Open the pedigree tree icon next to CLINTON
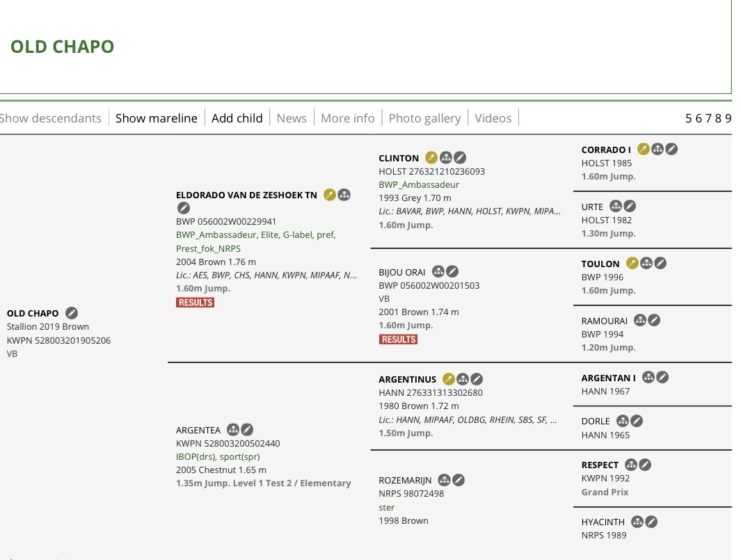This screenshot has width=741, height=560. coord(446,158)
